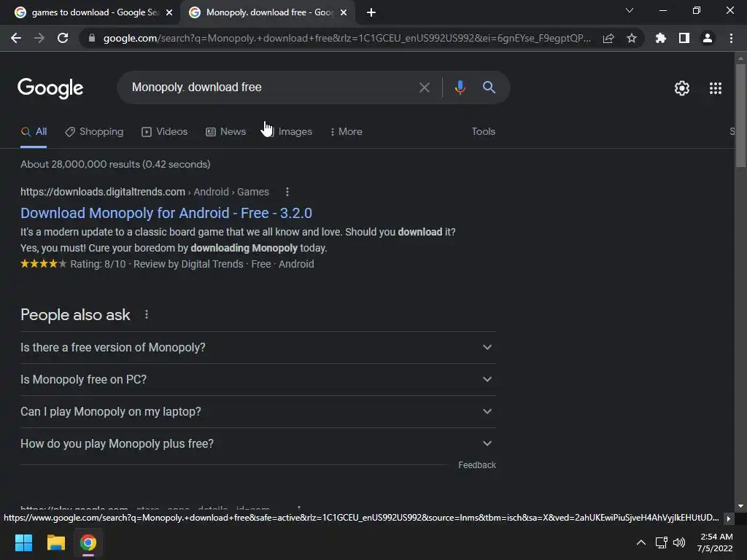Click the Chrome taskbar icon
The height and width of the screenshot is (560, 747).
(88, 542)
